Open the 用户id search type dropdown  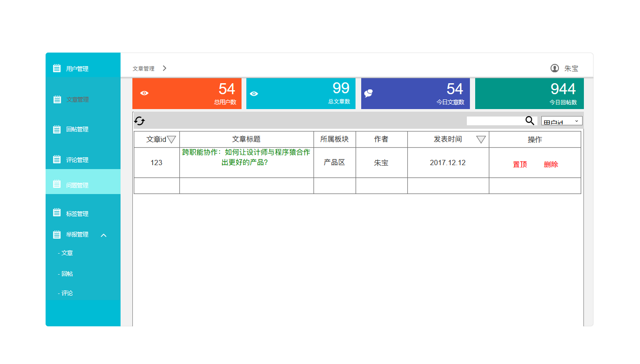click(x=562, y=121)
